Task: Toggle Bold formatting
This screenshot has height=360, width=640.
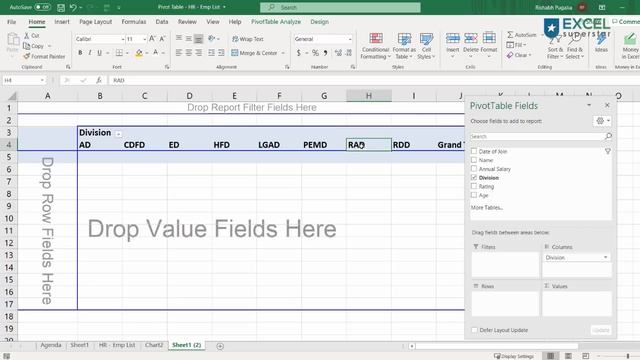Action: (80, 53)
